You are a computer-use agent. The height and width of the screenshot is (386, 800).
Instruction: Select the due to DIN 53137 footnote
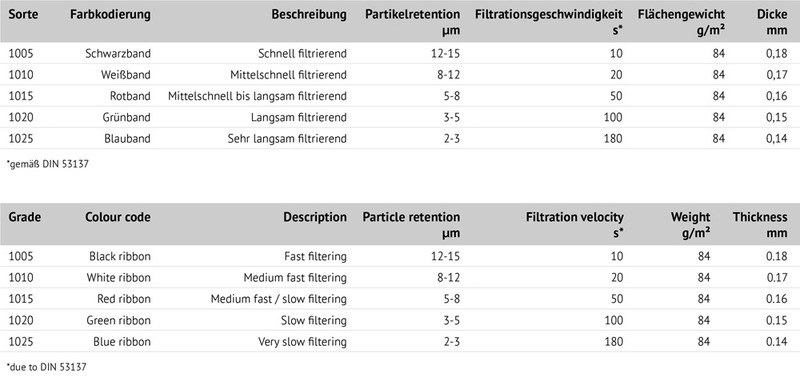47,367
